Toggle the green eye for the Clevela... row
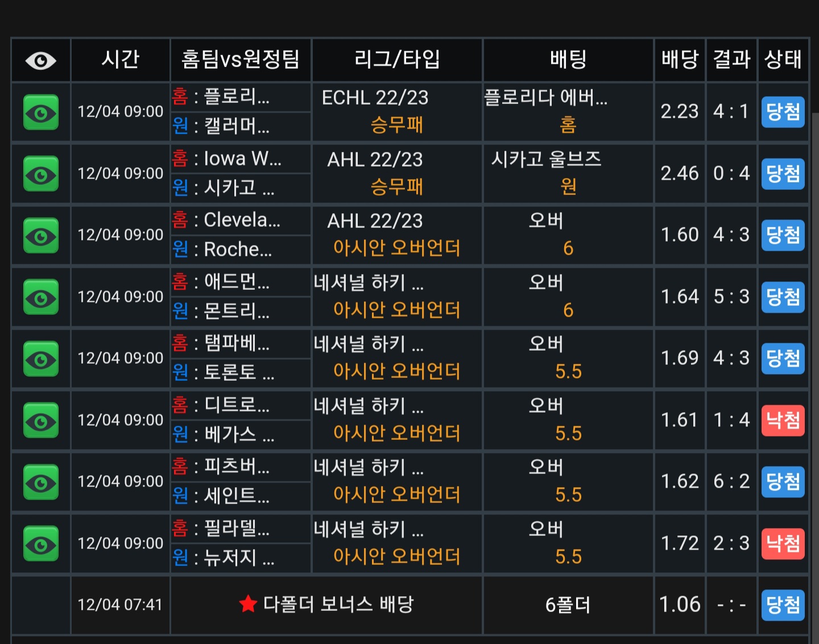Viewport: 819px width, 644px height. tap(41, 236)
